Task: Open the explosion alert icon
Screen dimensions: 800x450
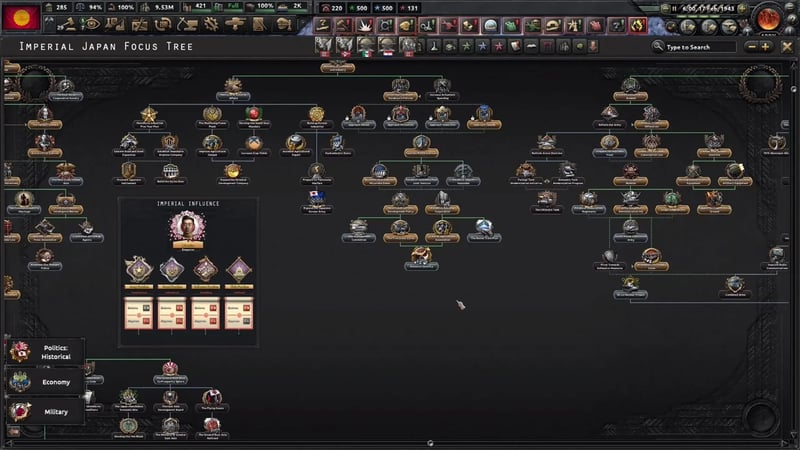Action: coord(364,25)
